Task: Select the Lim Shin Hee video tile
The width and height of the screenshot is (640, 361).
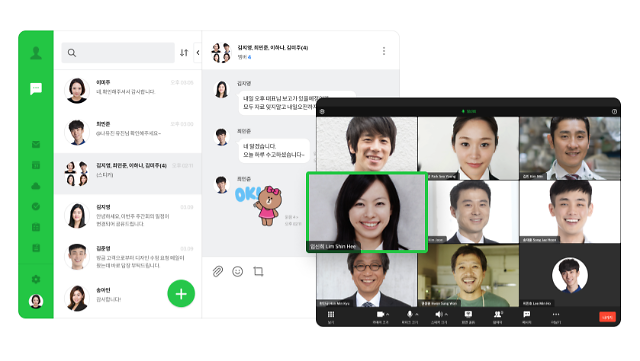Action: click(367, 212)
